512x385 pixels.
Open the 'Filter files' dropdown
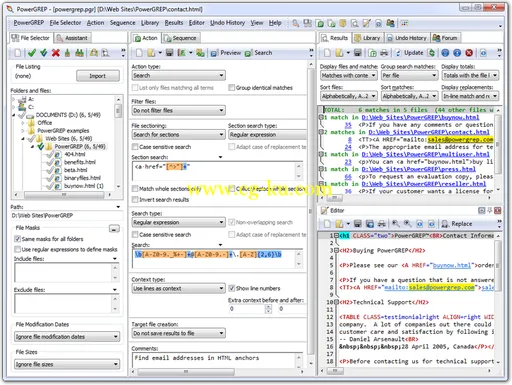[179, 110]
